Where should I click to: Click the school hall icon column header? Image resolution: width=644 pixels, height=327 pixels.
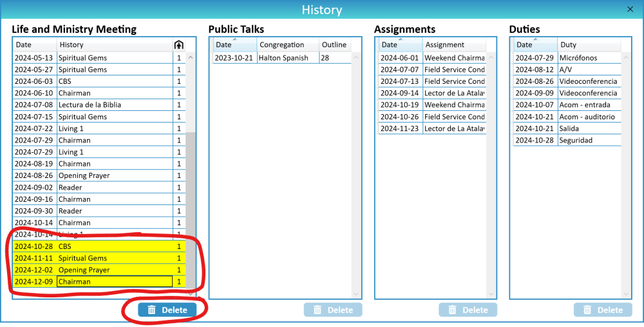click(178, 45)
